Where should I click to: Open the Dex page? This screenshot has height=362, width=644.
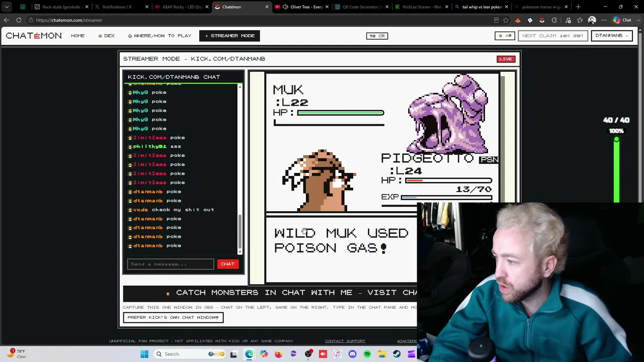click(x=107, y=36)
